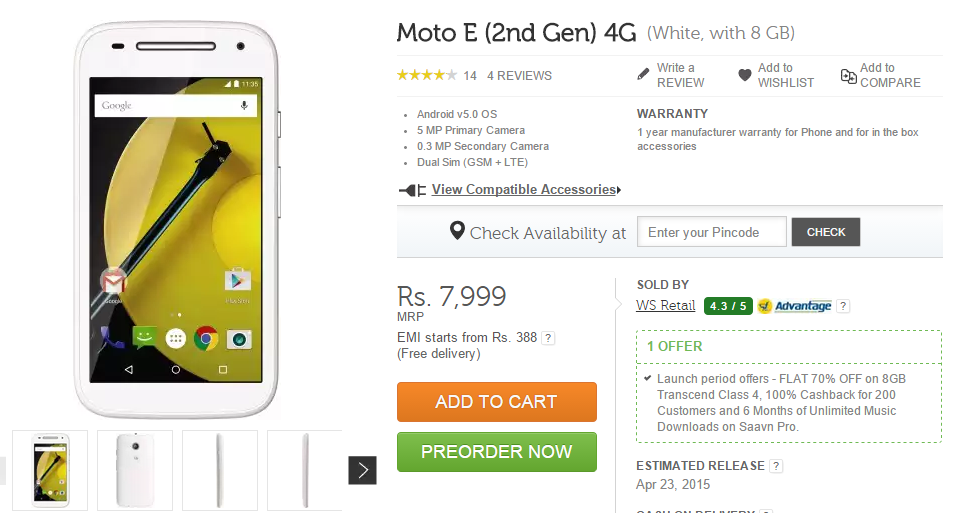
Task: Open the WS Retail seller link
Action: (x=666, y=306)
